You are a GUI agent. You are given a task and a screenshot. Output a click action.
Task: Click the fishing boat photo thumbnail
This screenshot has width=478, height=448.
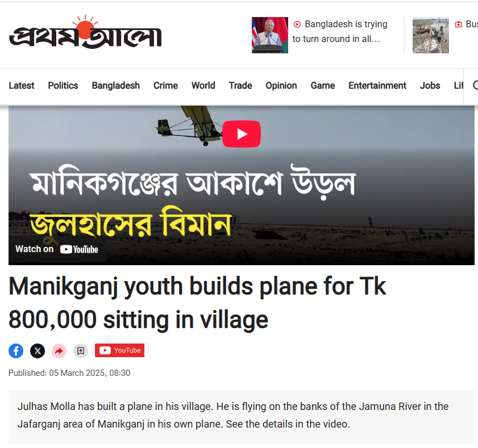431,35
